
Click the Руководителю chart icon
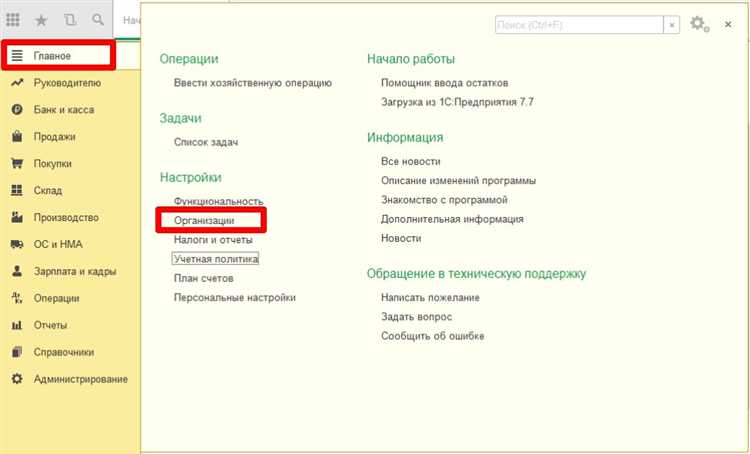[17, 83]
